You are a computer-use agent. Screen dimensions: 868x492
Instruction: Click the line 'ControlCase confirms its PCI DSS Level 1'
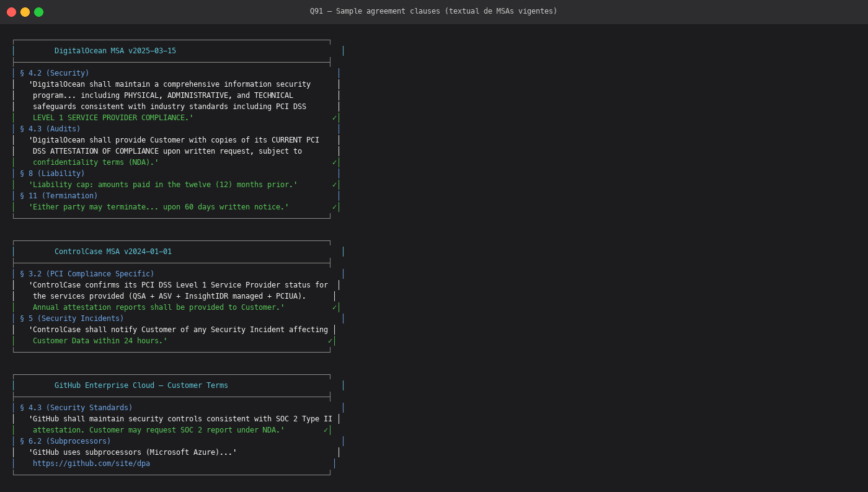(x=179, y=285)
